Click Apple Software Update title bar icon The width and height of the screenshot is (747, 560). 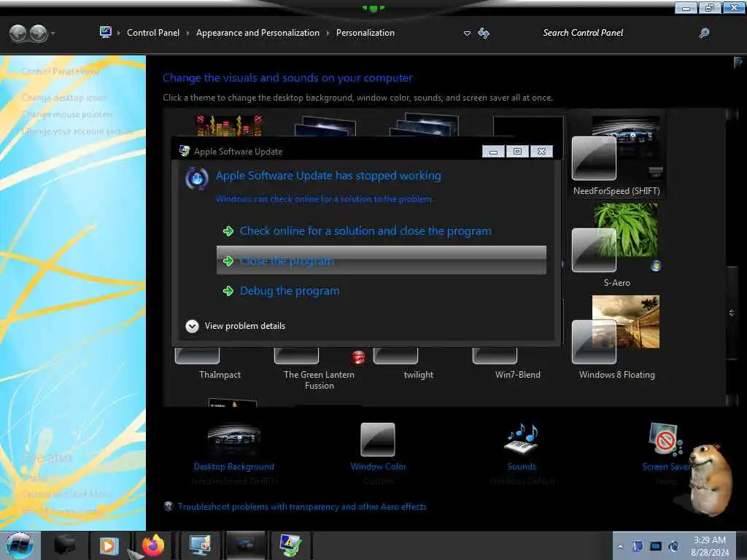pos(185,152)
